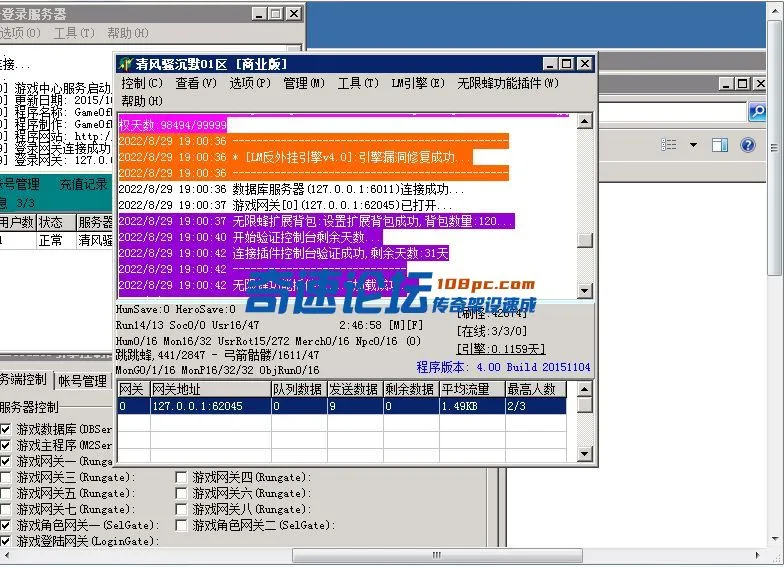The width and height of the screenshot is (784, 567).
Task: Open the 管理(M) menu
Action: click(x=304, y=83)
